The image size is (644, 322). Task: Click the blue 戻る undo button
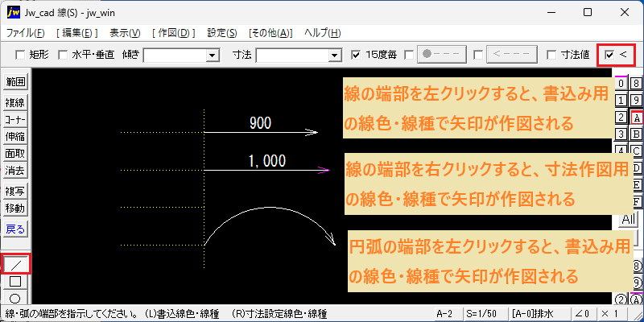click(x=15, y=229)
